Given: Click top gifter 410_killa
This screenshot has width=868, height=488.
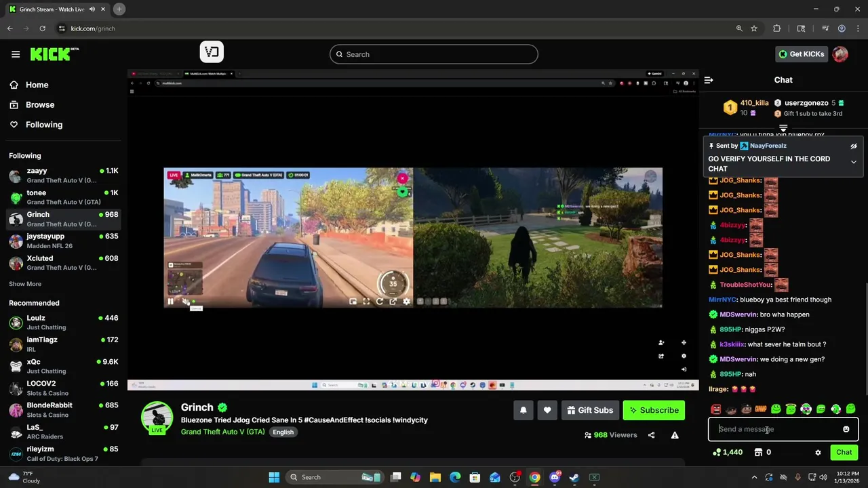Looking at the screenshot, I should (754, 103).
